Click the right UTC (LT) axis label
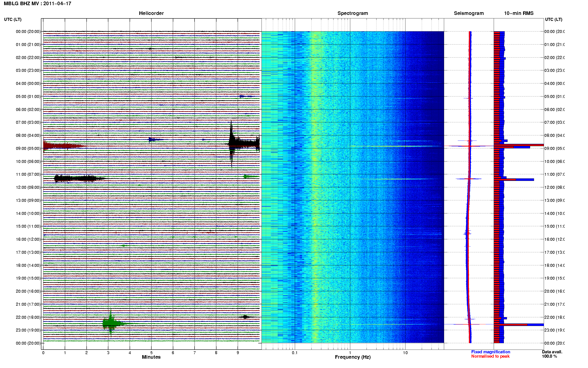This screenshot has width=588, height=368. (x=553, y=19)
